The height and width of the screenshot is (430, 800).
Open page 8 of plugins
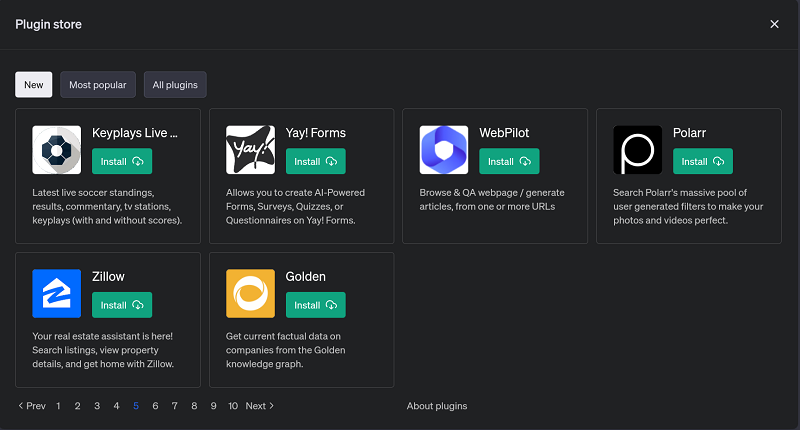click(194, 406)
